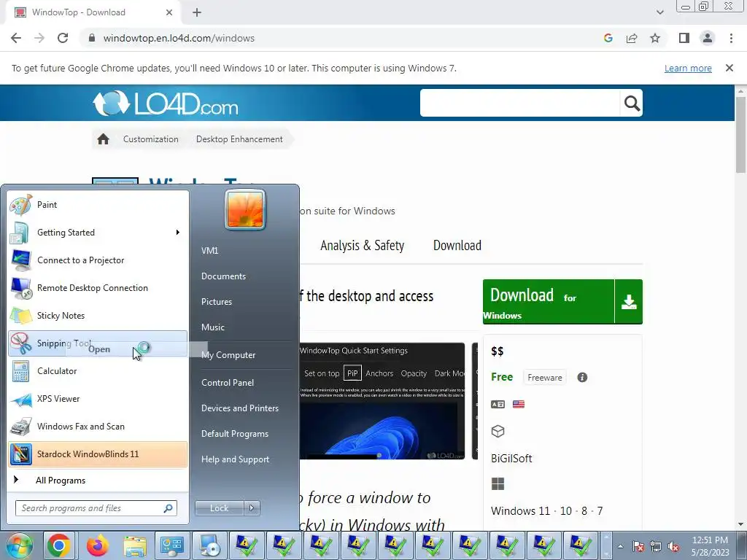The width and height of the screenshot is (747, 560).
Task: Open Control Panel from Start menu
Action: [228, 383]
